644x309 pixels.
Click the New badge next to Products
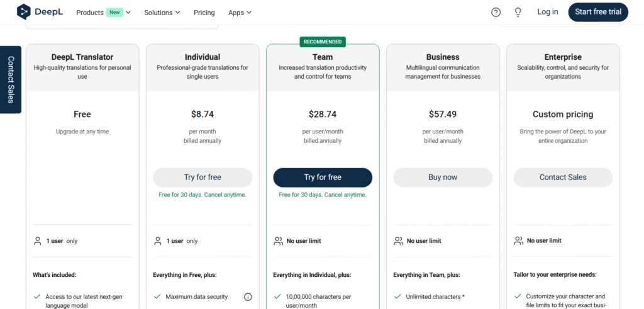pos(114,13)
